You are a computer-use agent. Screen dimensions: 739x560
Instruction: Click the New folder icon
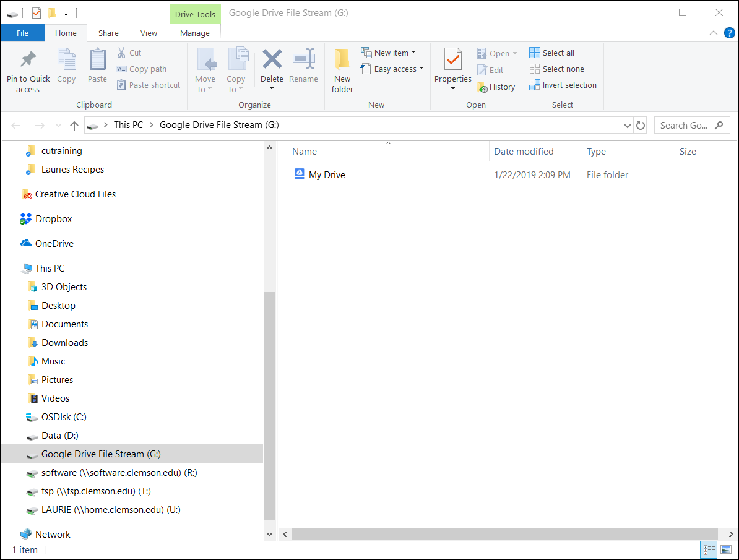342,59
